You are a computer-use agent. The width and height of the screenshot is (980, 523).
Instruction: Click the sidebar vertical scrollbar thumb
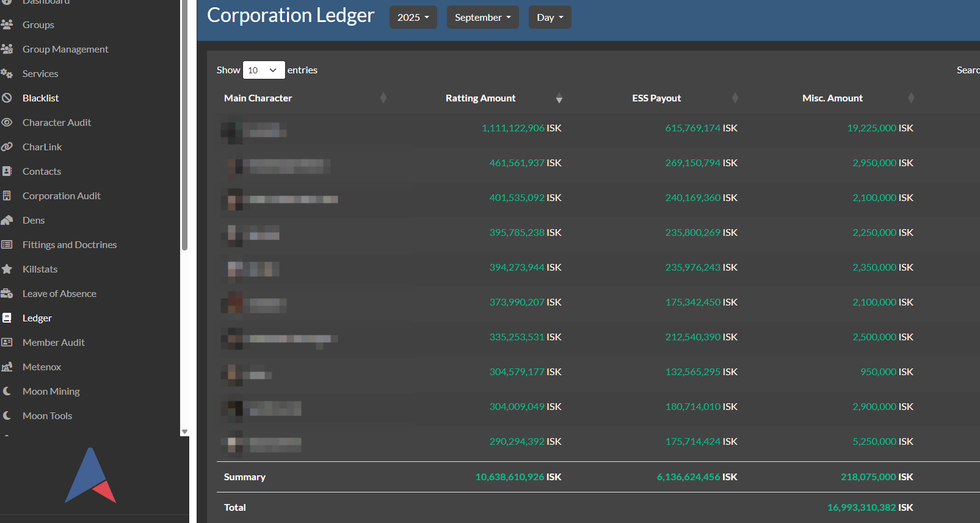click(184, 122)
